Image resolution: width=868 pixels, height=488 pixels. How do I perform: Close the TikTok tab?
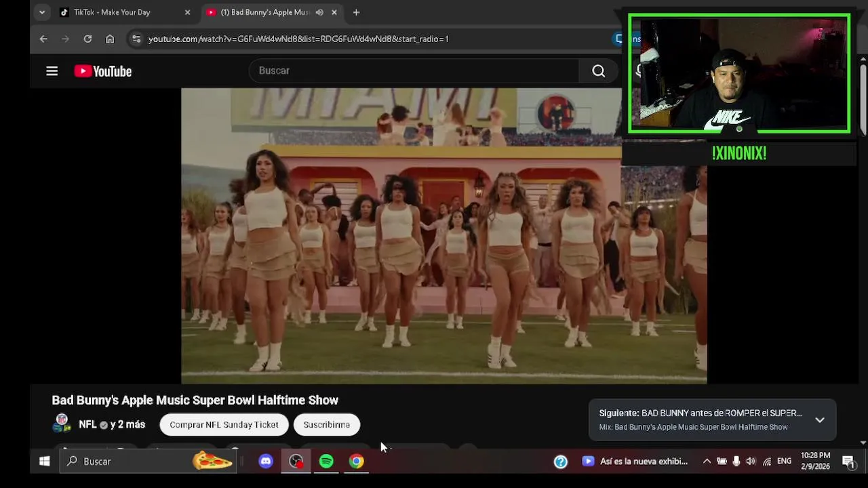(x=188, y=12)
